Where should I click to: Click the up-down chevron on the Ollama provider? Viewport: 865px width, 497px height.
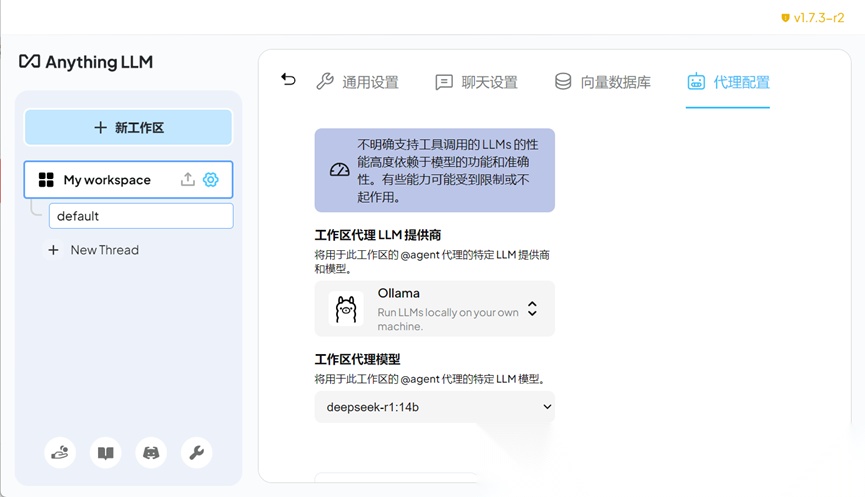point(532,308)
